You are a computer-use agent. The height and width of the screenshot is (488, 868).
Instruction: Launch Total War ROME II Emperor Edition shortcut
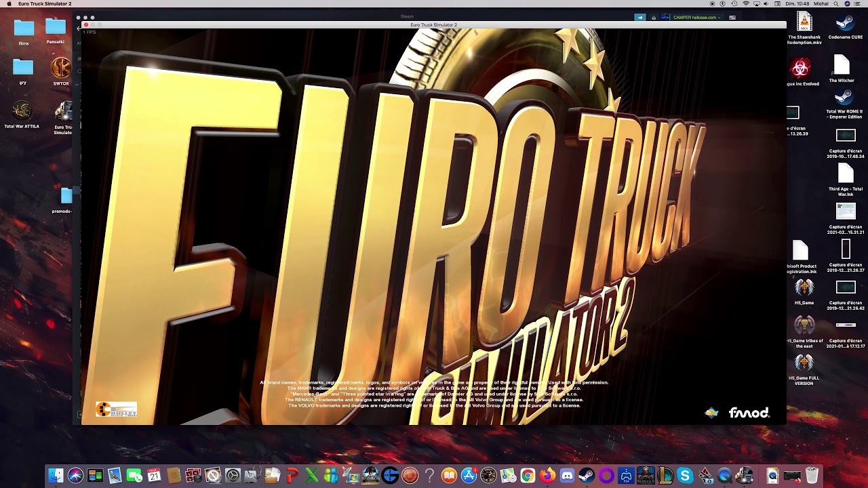(x=844, y=98)
